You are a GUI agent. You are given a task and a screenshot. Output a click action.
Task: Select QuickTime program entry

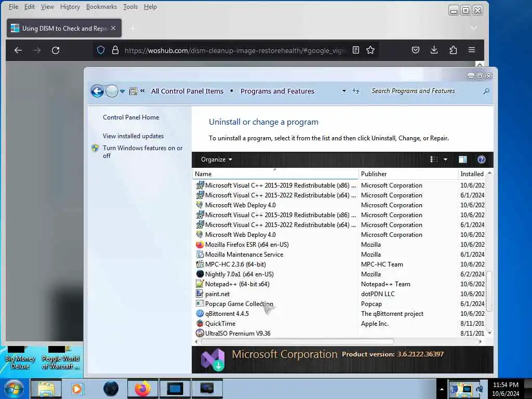click(220, 323)
